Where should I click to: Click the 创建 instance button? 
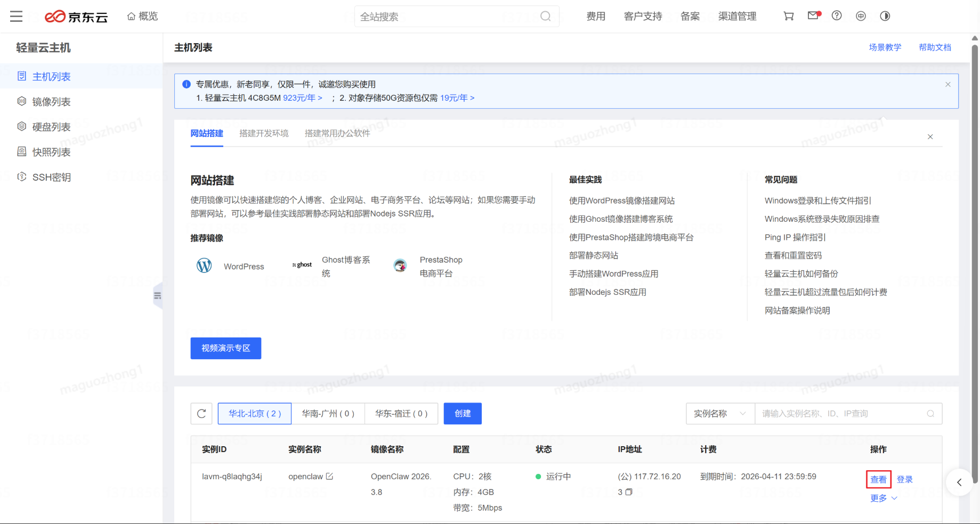coord(463,414)
